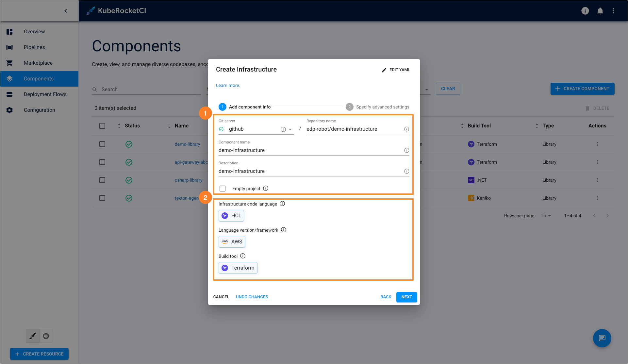Select the status checkbox for csharp-library
Viewport: 628px width, 364px height.
pyautogui.click(x=102, y=180)
